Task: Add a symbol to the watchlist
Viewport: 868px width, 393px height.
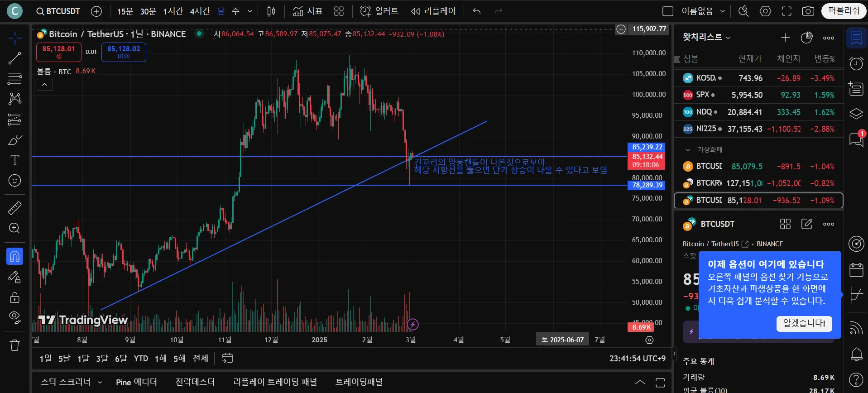Action: [786, 38]
